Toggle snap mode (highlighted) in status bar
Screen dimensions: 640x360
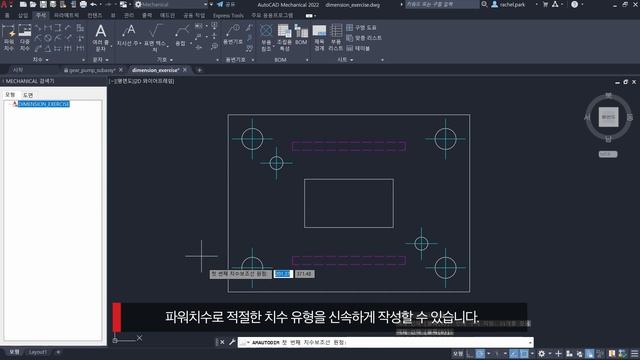(x=480, y=353)
